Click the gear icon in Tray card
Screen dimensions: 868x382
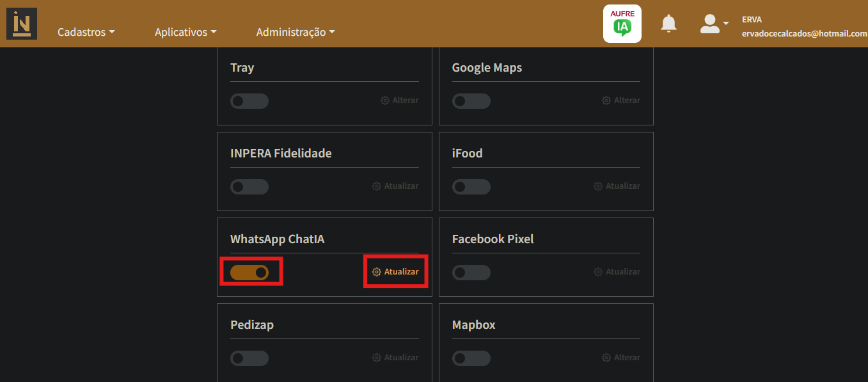coord(385,100)
